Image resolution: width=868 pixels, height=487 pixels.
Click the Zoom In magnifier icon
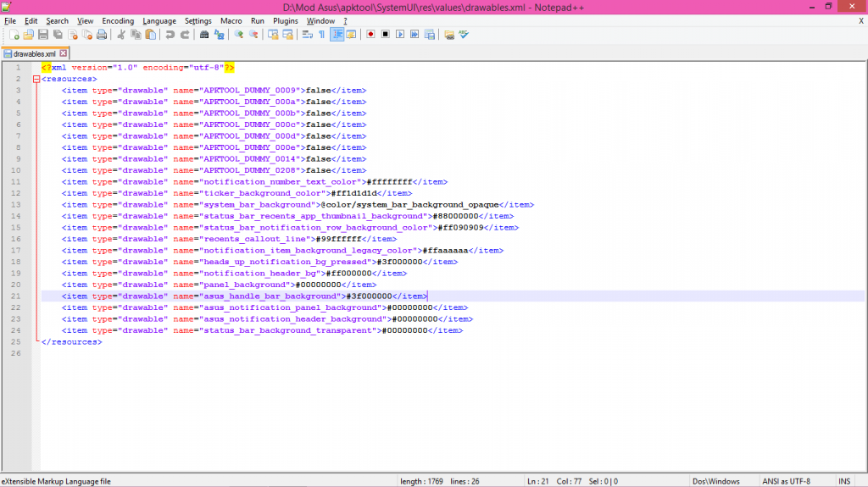click(x=239, y=35)
